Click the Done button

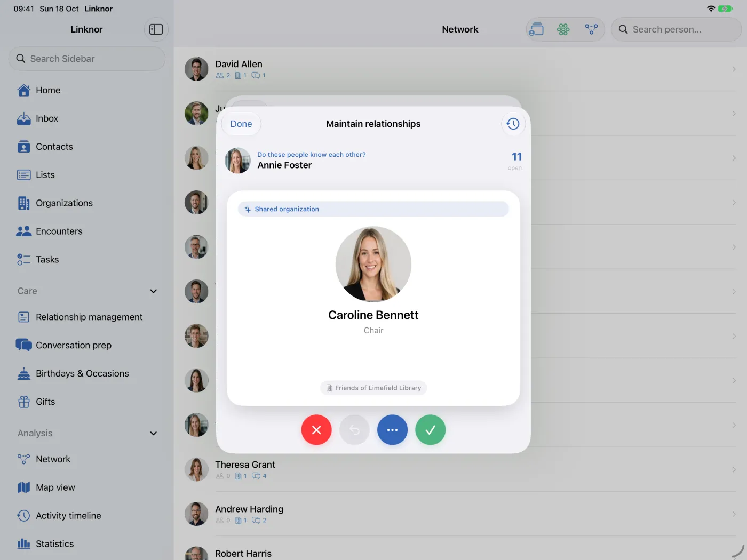(x=241, y=124)
